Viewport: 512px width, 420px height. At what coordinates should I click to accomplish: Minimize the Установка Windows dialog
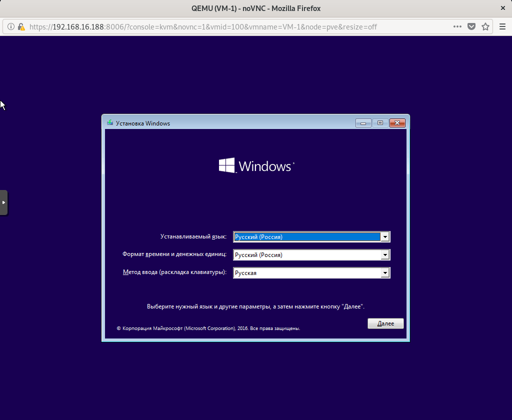(363, 123)
